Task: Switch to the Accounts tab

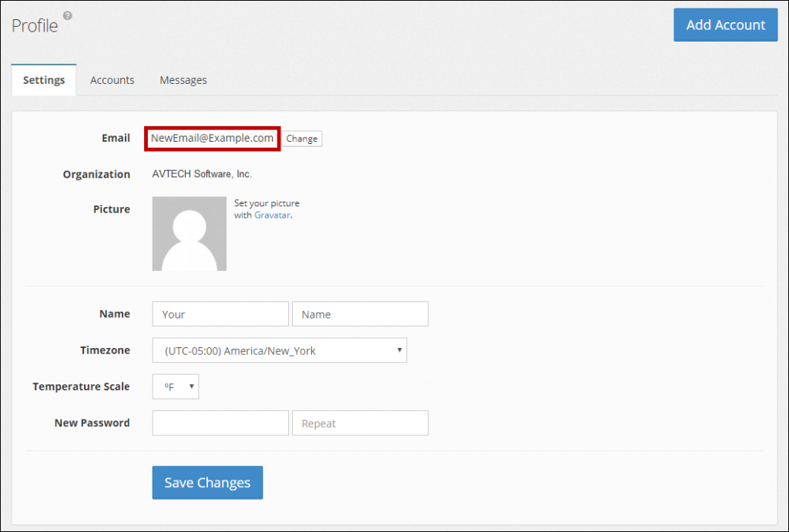Action: (x=112, y=79)
